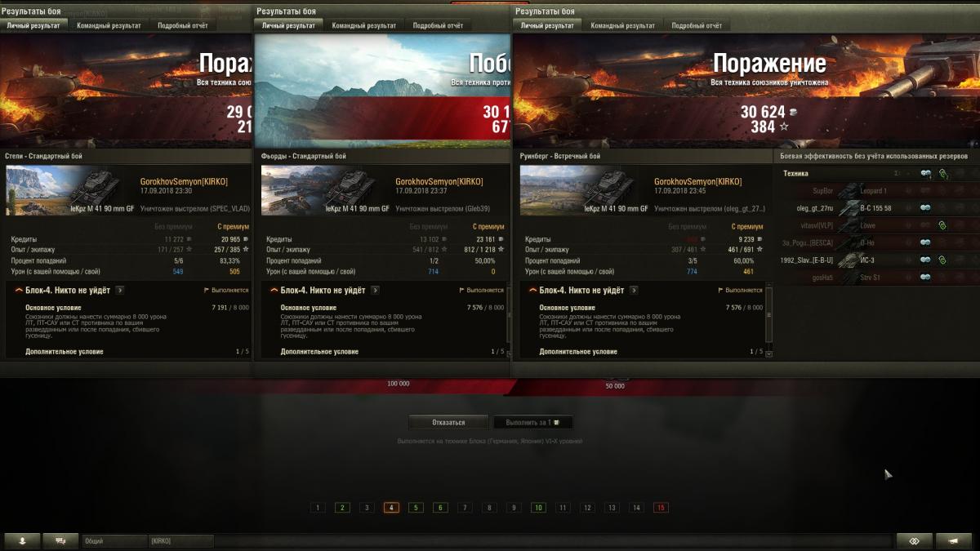Click spotting icon in ИС-3 row
The width and height of the screenshot is (980, 551).
click(x=926, y=260)
